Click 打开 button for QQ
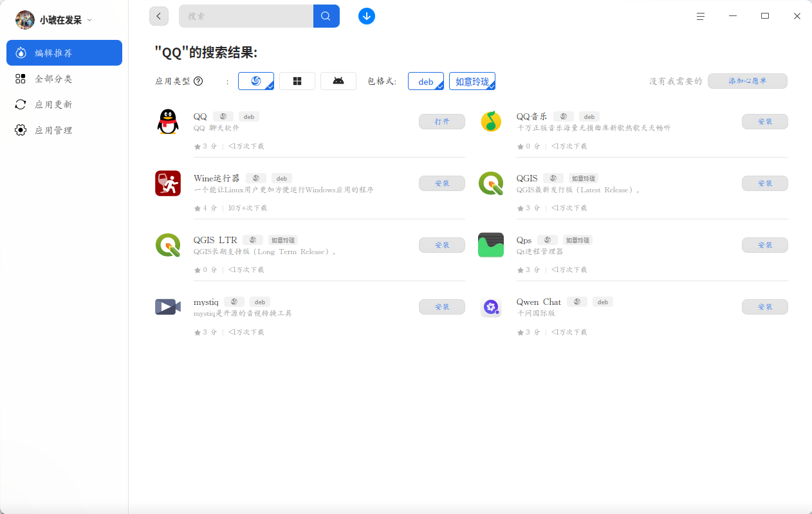The image size is (812, 514). 442,122
